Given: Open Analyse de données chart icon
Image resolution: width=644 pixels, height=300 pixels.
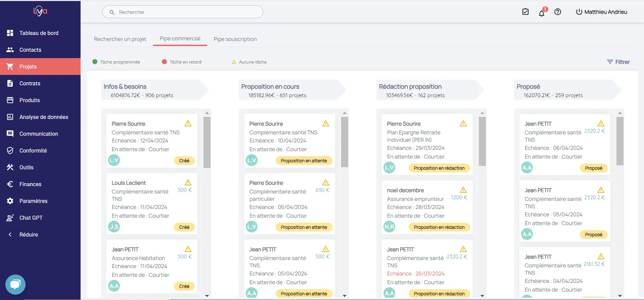Looking at the screenshot, I should pyautogui.click(x=10, y=117).
